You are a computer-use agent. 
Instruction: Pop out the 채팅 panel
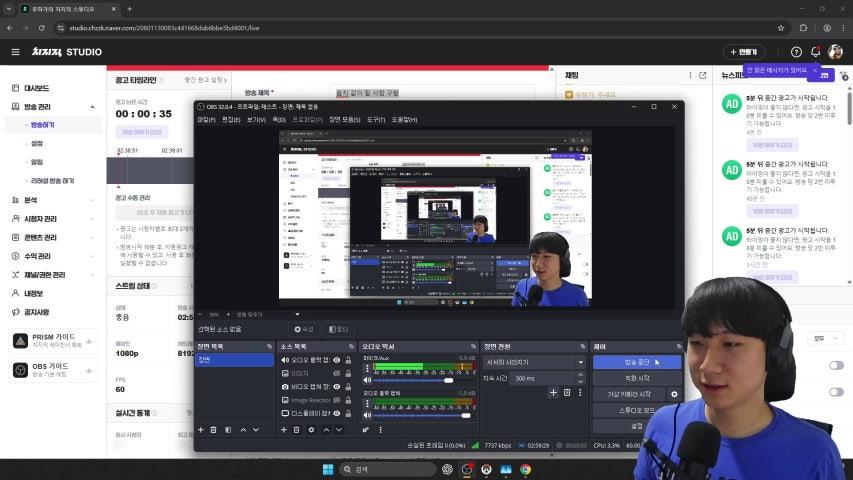(703, 76)
